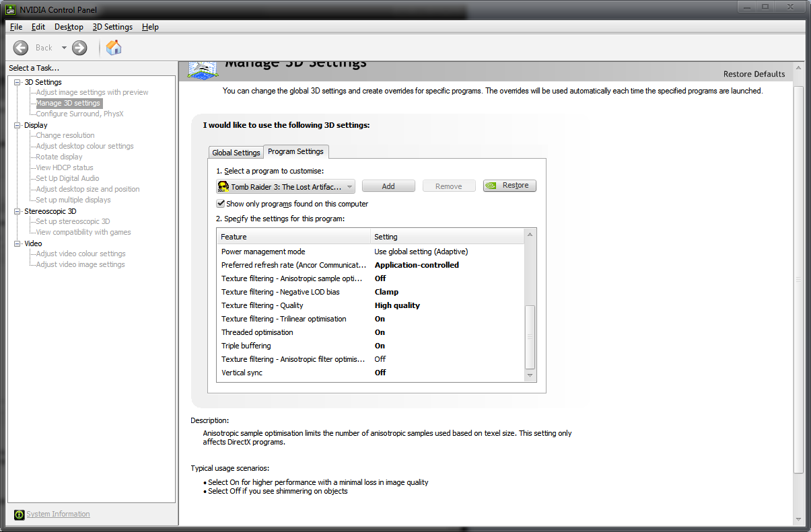This screenshot has height=532, width=811.
Task: Collapse the 3D Settings tree node
Action: click(17, 82)
